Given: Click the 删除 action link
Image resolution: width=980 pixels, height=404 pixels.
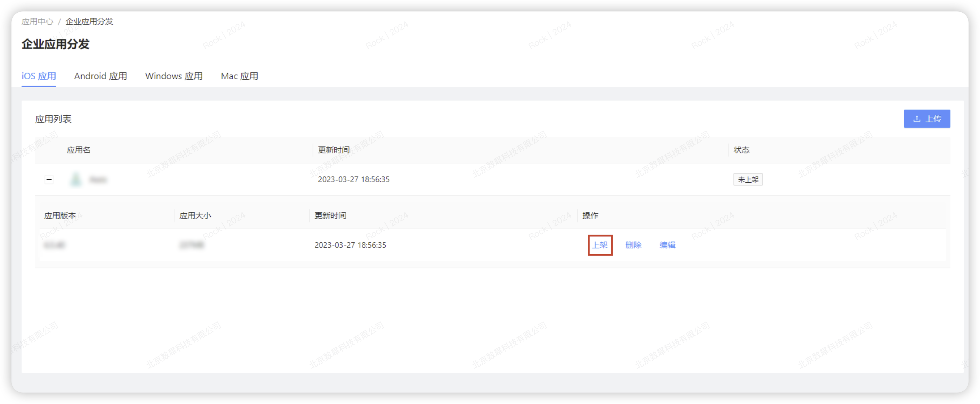Looking at the screenshot, I should pyautogui.click(x=633, y=245).
